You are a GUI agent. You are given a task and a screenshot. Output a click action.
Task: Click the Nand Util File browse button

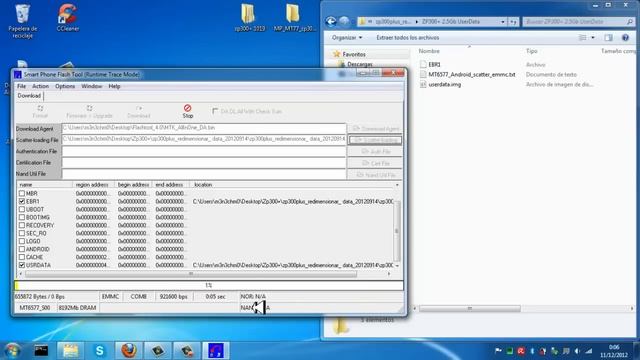(x=375, y=175)
